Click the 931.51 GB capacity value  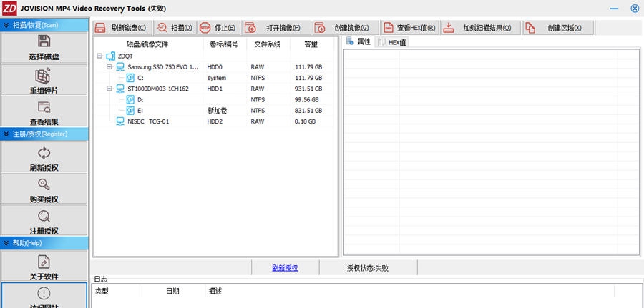tap(308, 89)
